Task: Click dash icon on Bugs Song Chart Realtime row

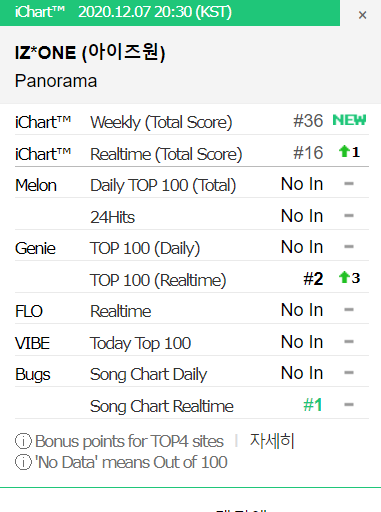Action: pyautogui.click(x=349, y=405)
